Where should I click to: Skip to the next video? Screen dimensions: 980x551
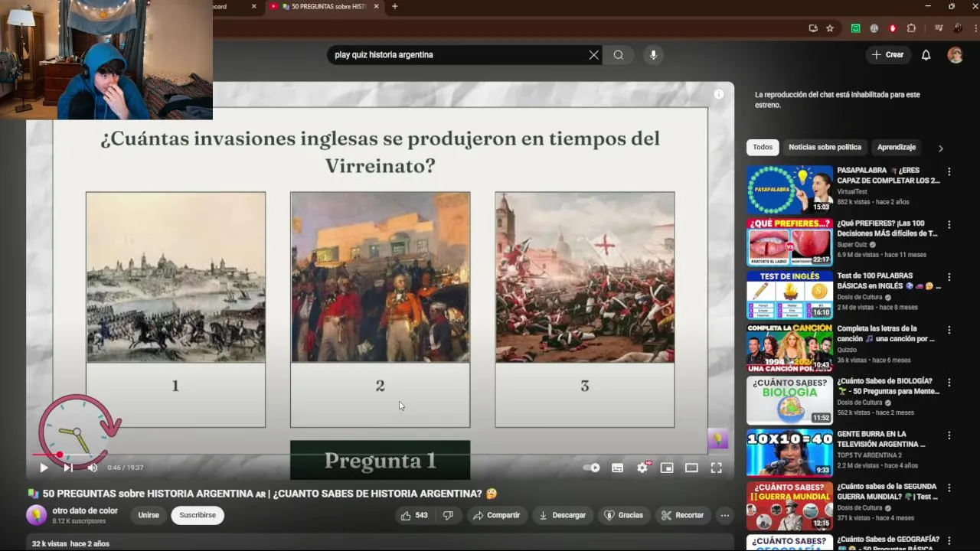tap(68, 468)
